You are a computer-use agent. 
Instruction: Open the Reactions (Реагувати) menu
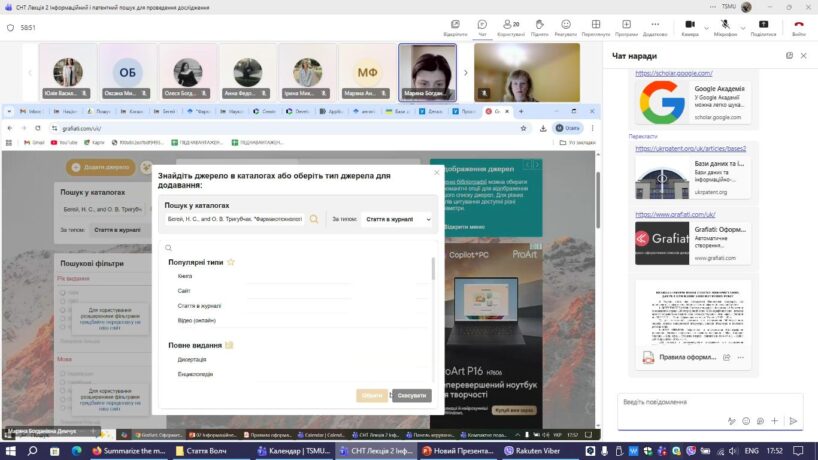tap(566, 25)
